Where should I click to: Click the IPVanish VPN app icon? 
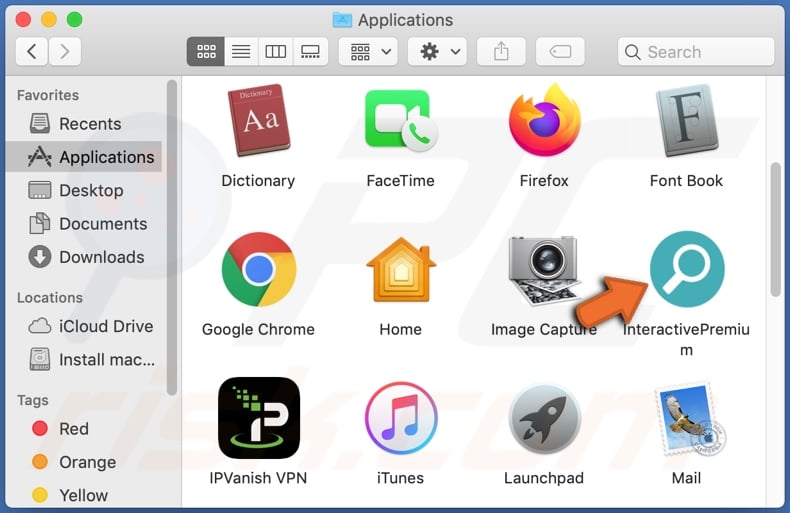258,418
